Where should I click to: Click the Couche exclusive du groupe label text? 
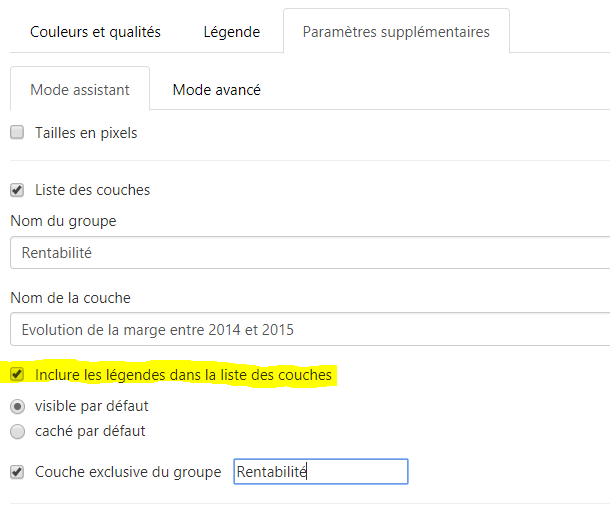point(128,472)
